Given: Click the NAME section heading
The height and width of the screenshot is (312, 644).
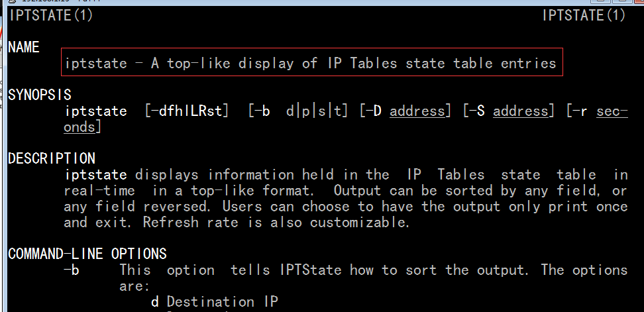Looking at the screenshot, I should pyautogui.click(x=24, y=48).
